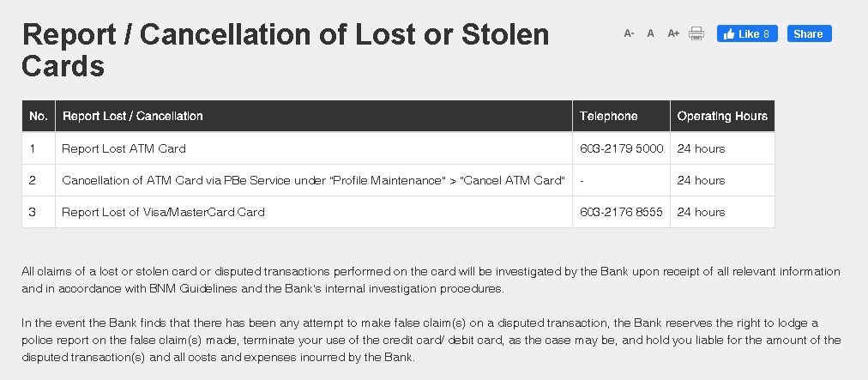The width and height of the screenshot is (868, 380).
Task: Click the Facebook Like button
Action: 747,33
